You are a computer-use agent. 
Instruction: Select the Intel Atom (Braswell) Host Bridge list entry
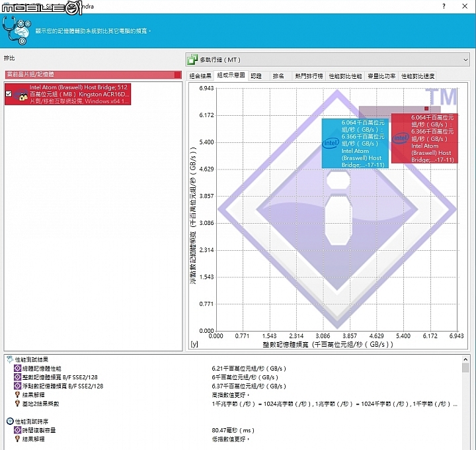tap(67, 94)
